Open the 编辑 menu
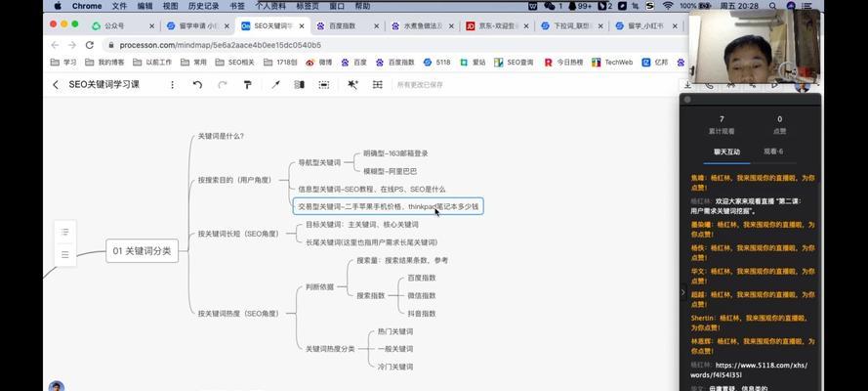Image resolution: width=868 pixels, height=391 pixels. coord(145,6)
